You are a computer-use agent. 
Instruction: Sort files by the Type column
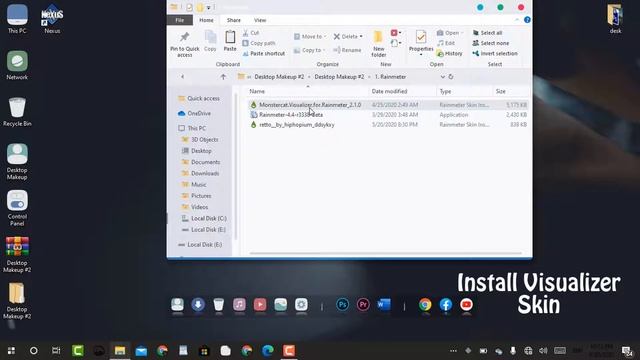pyautogui.click(x=445, y=91)
